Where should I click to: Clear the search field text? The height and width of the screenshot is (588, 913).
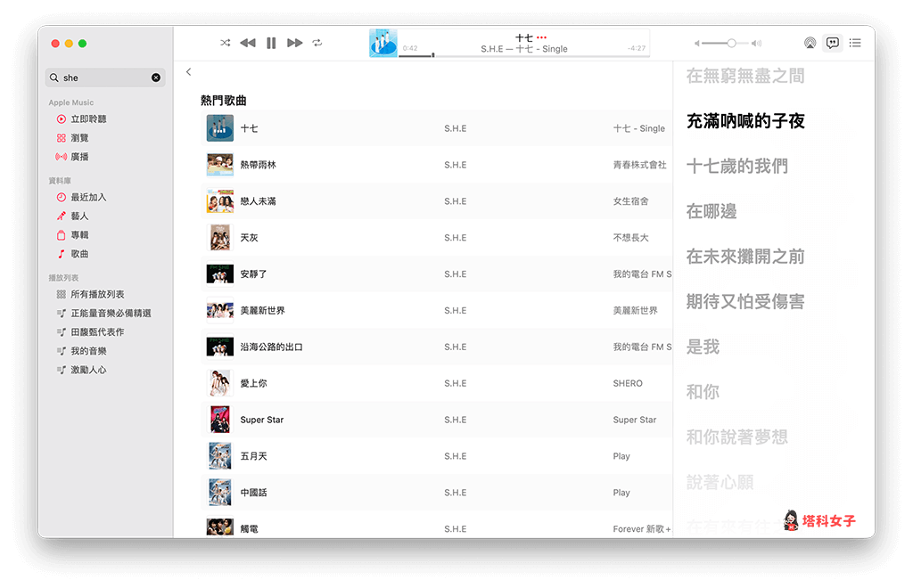coord(156,78)
